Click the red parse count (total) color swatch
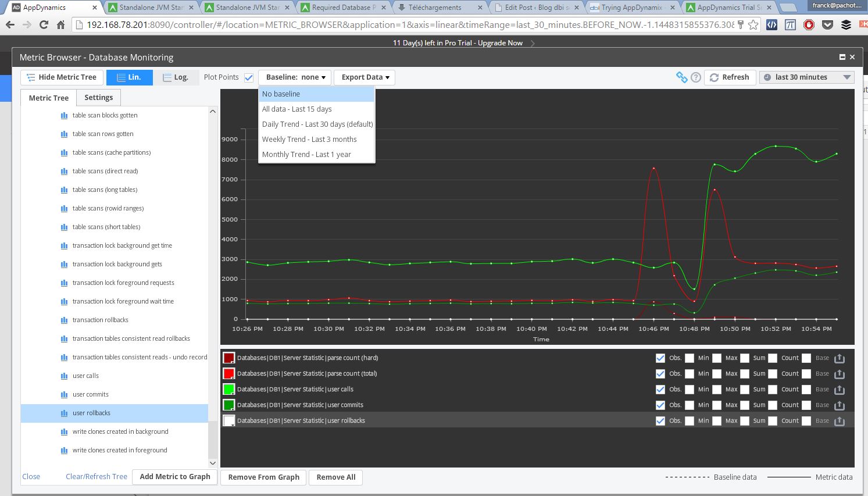The width and height of the screenshot is (868, 496). 228,374
